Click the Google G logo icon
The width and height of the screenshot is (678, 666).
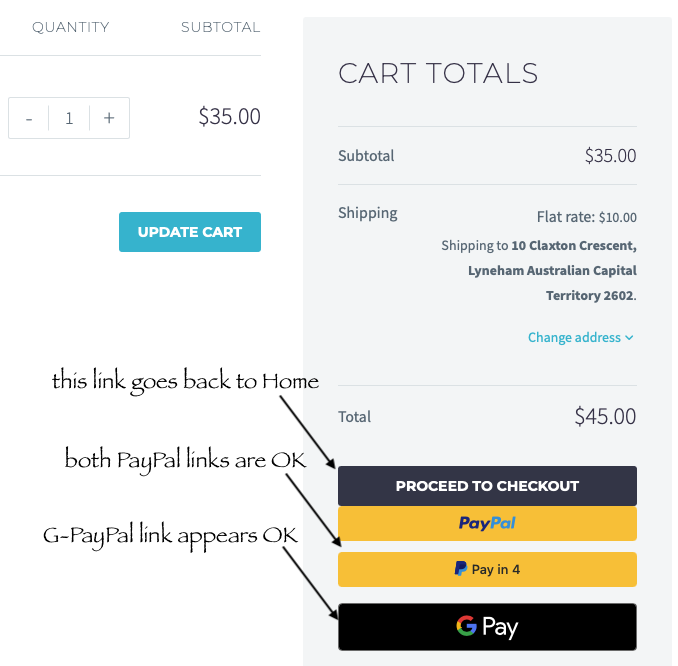click(x=466, y=627)
